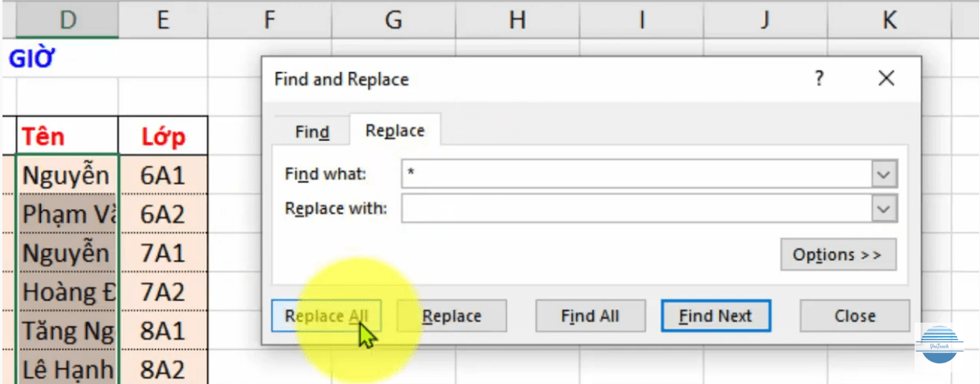Switch to the Find tab

click(311, 133)
